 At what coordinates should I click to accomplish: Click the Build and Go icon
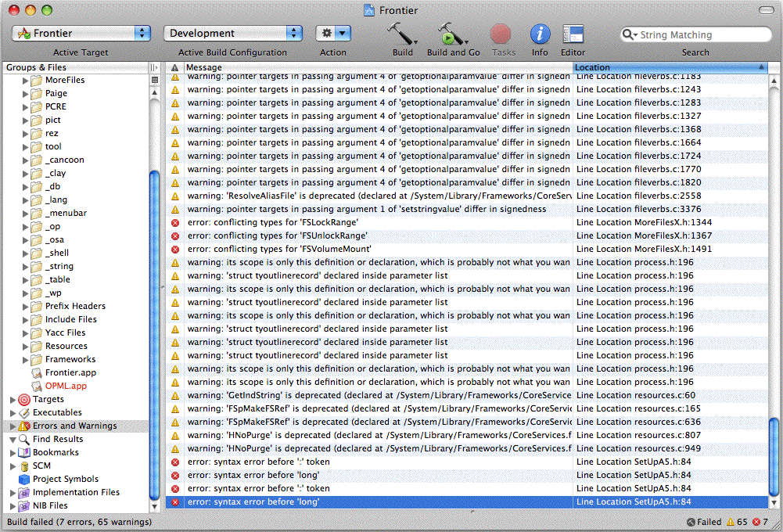(x=452, y=34)
